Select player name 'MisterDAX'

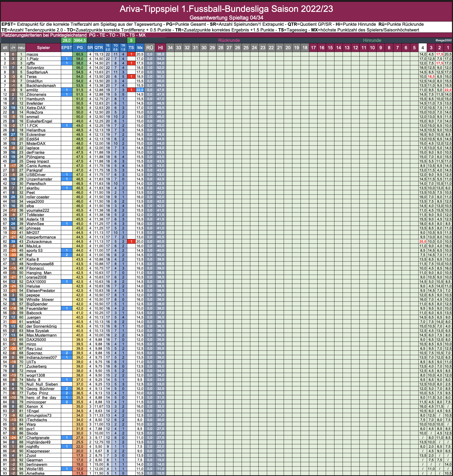[36, 143]
